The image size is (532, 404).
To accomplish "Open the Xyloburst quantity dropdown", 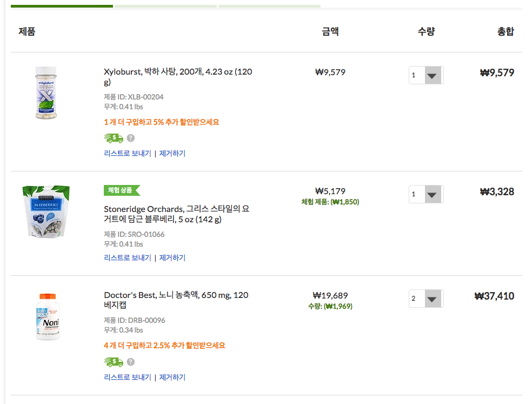I will tap(426, 75).
